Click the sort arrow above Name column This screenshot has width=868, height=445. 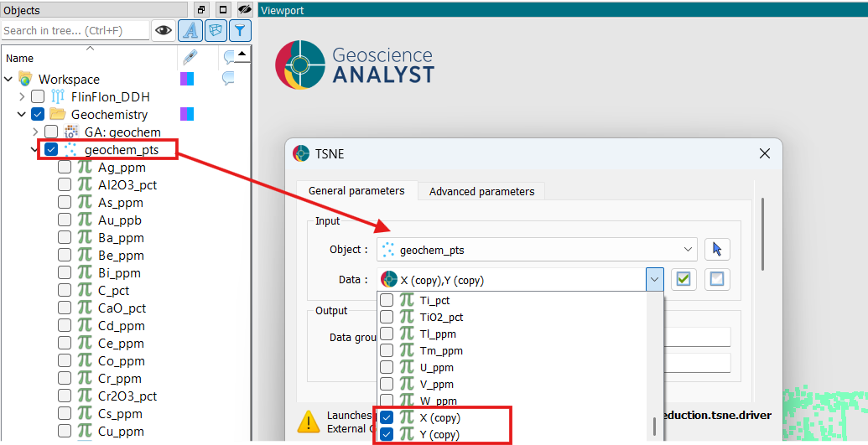pos(91,49)
